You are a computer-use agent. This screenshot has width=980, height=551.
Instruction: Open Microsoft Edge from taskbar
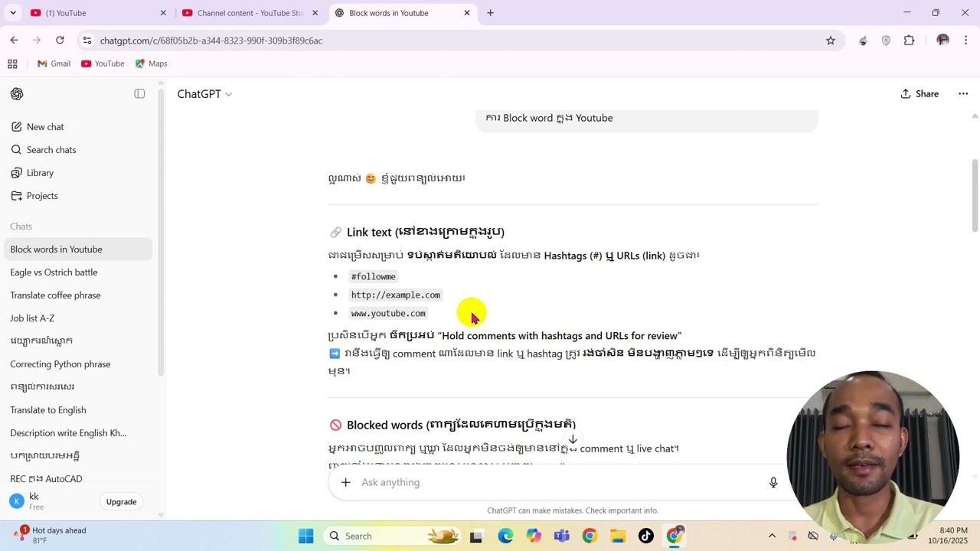pyautogui.click(x=505, y=536)
